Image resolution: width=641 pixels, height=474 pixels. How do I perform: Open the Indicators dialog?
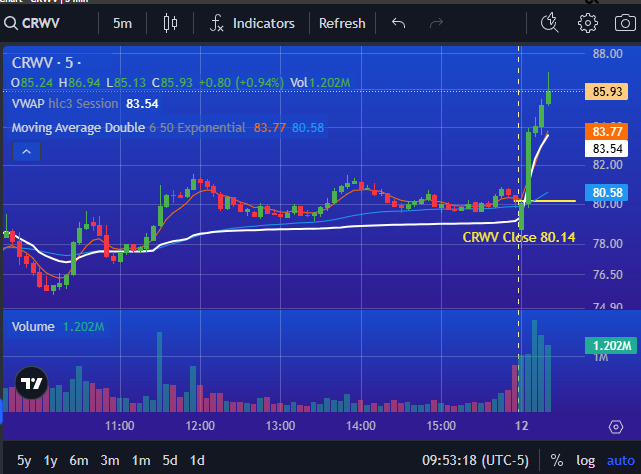coord(252,23)
